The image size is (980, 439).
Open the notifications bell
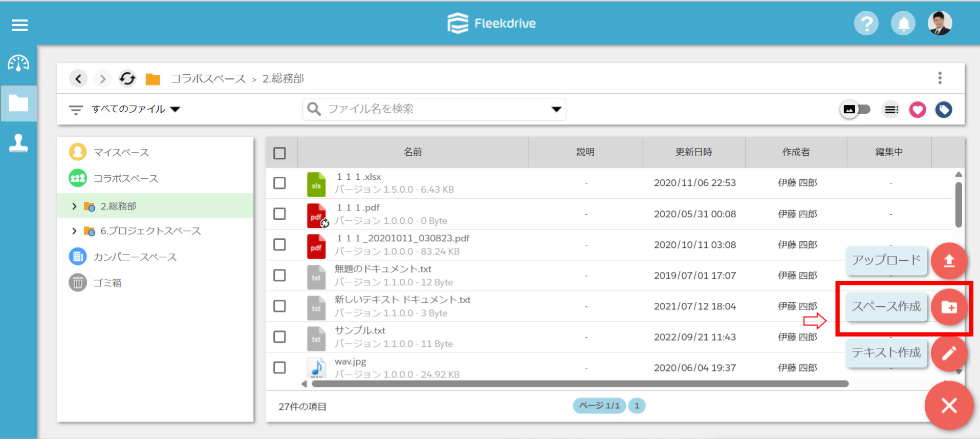903,24
